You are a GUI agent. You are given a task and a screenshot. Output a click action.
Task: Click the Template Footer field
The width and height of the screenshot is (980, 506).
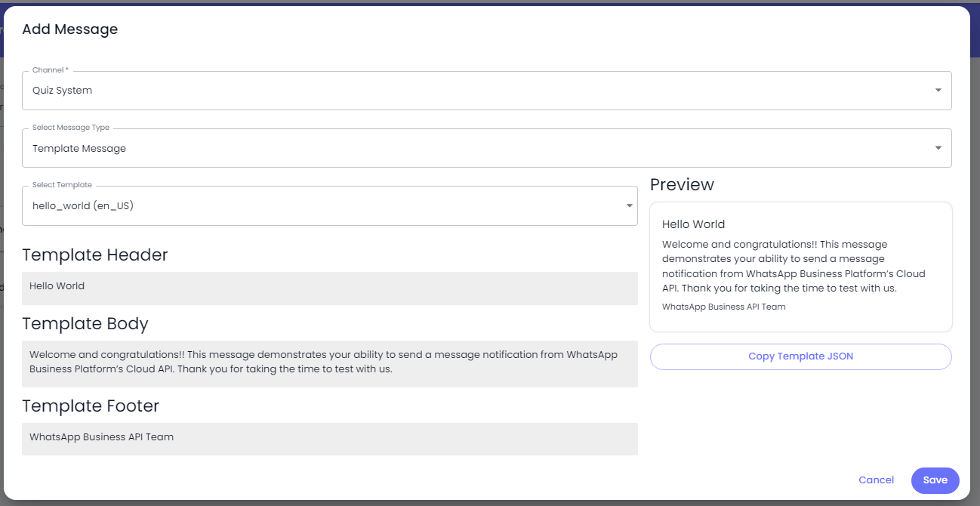329,438
